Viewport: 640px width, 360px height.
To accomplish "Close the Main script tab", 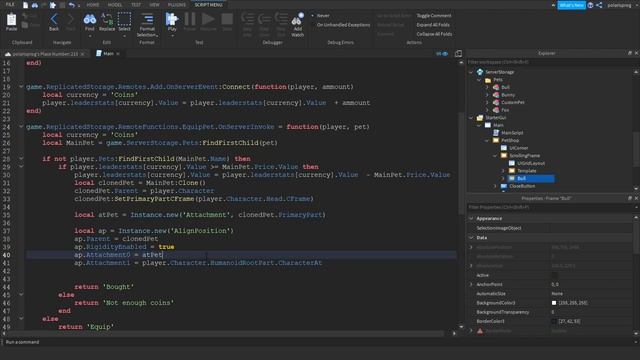I will coord(118,53).
